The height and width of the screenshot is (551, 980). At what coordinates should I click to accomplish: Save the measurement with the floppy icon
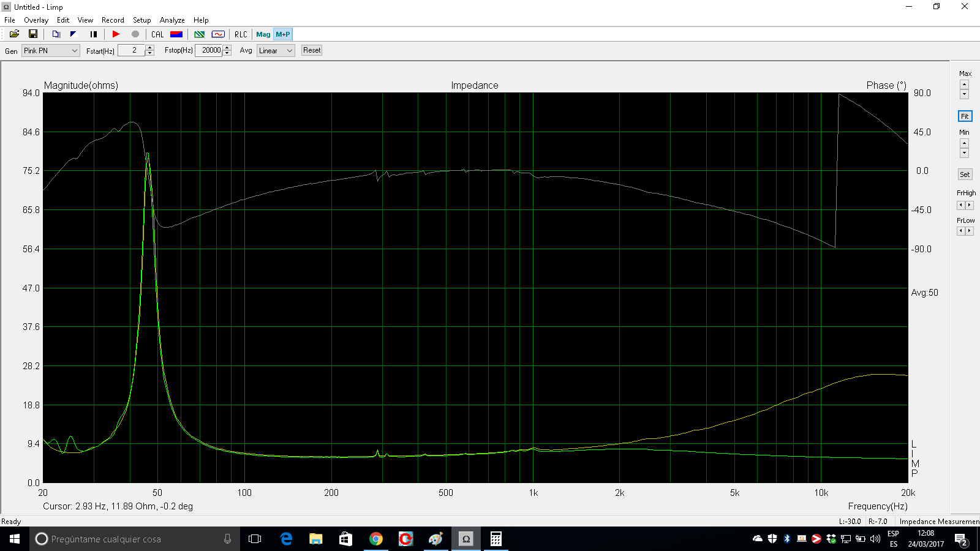(x=33, y=34)
